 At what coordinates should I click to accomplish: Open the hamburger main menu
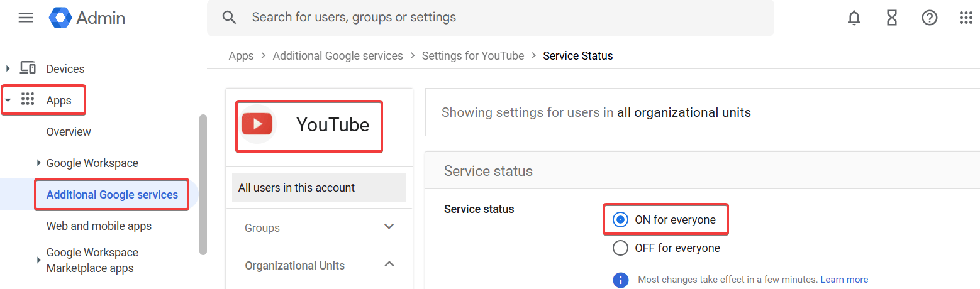click(26, 18)
